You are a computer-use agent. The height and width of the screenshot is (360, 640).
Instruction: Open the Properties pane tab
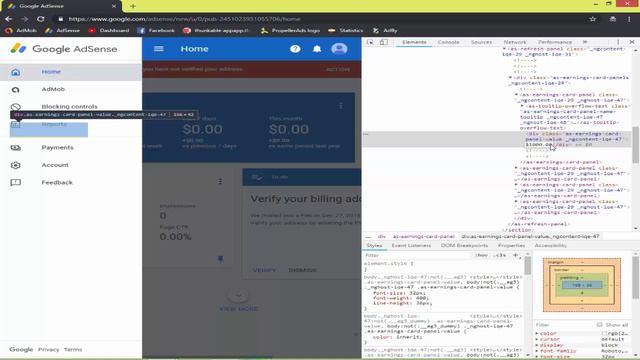511,246
